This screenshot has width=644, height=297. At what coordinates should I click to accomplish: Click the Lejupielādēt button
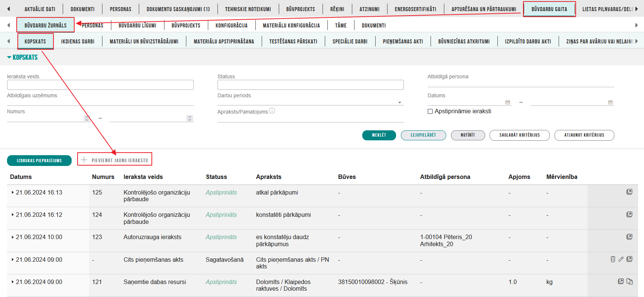pos(423,135)
